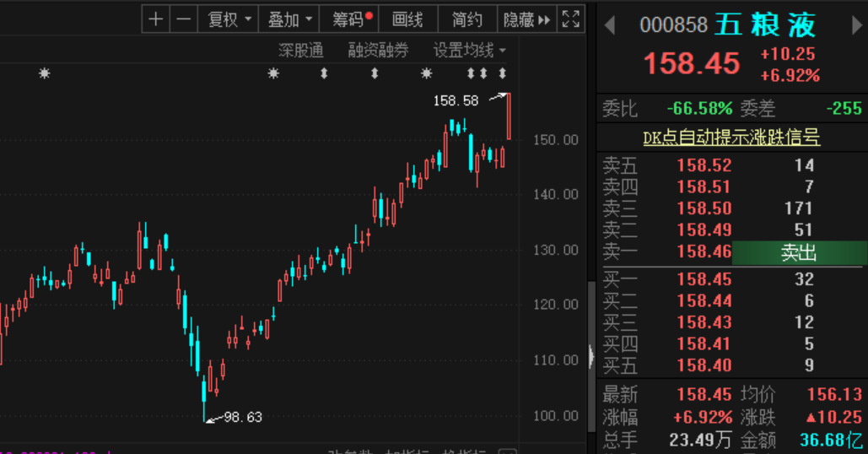Open DK点自动提示涨跌信号 link

[731, 138]
